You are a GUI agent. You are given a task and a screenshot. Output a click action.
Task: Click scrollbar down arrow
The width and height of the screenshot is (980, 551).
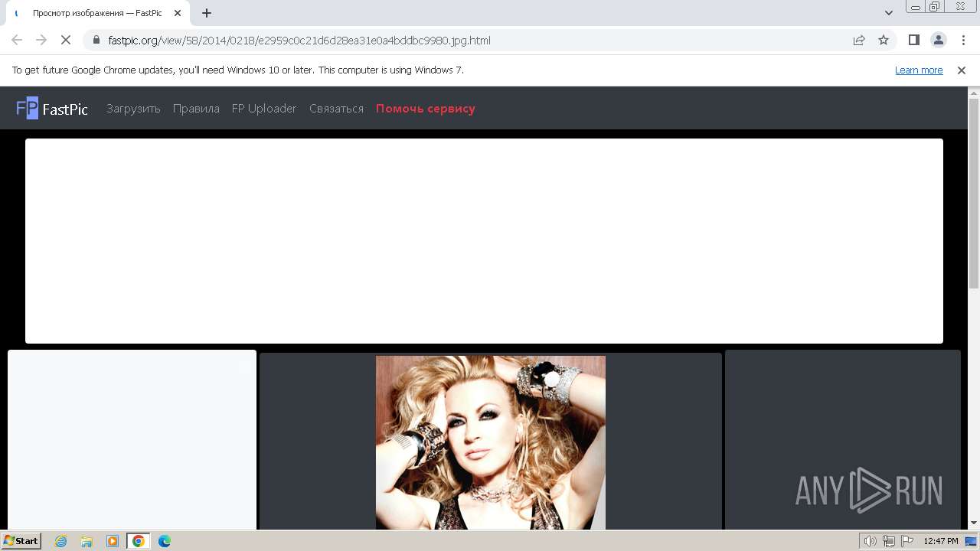click(974, 523)
